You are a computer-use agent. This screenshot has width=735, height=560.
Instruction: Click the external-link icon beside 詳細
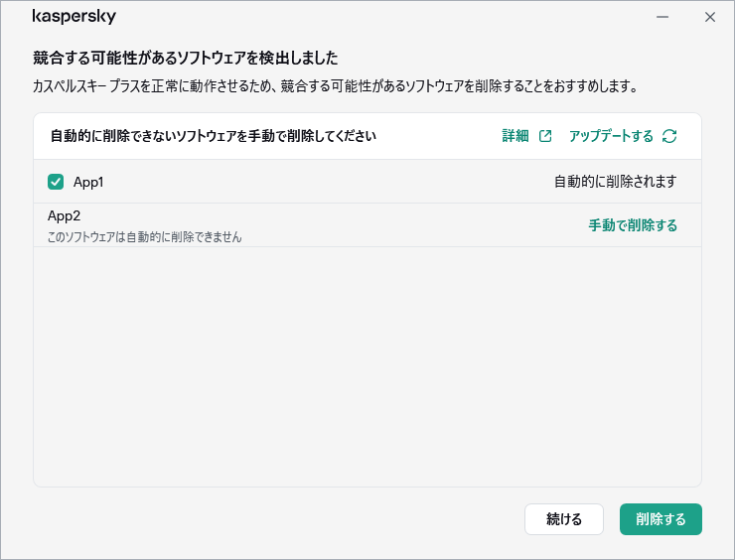545,136
